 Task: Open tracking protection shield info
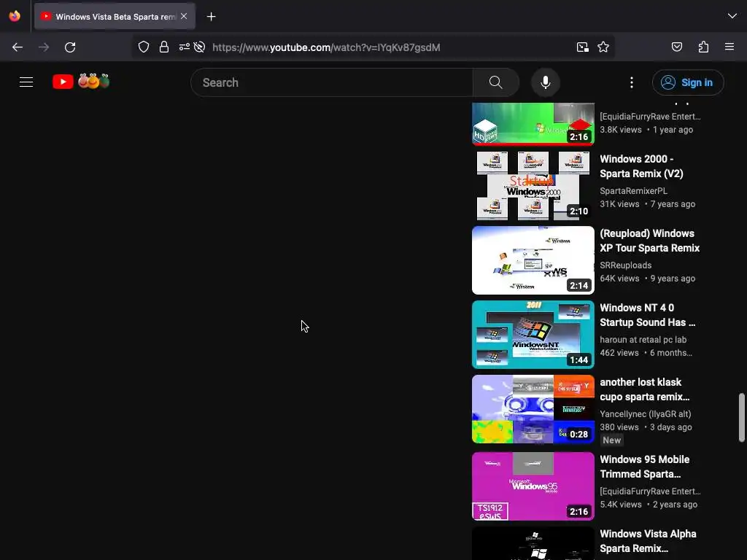[x=144, y=47]
